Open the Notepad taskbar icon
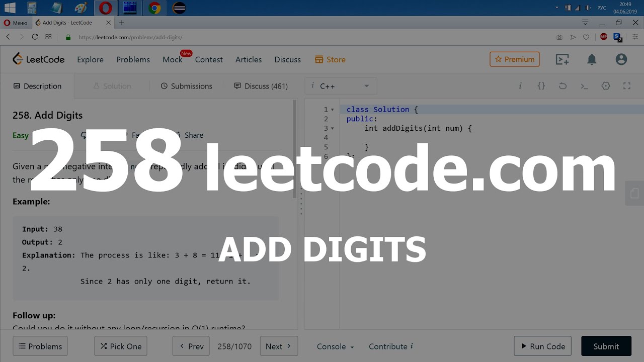This screenshot has width=644, height=362. pos(56,8)
